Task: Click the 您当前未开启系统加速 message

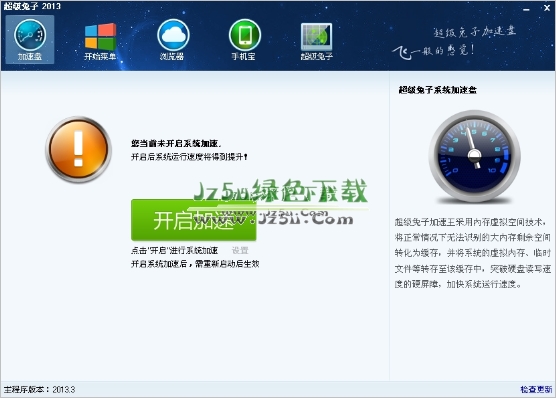Action: coord(176,143)
